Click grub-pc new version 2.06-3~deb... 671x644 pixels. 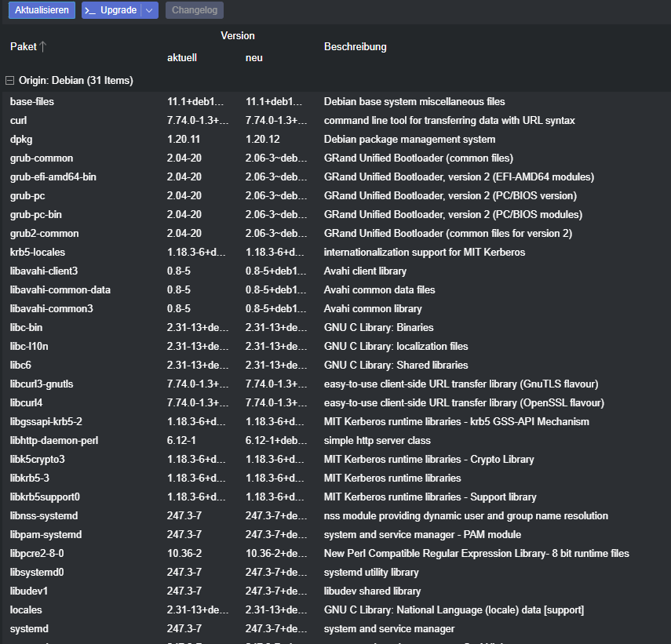(276, 195)
